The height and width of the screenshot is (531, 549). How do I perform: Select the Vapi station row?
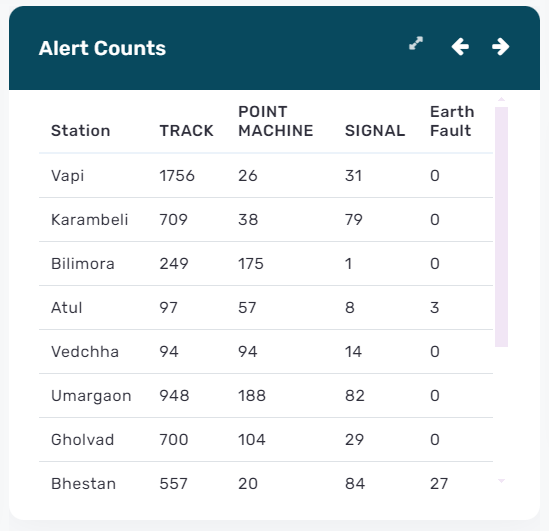[x=266, y=175]
